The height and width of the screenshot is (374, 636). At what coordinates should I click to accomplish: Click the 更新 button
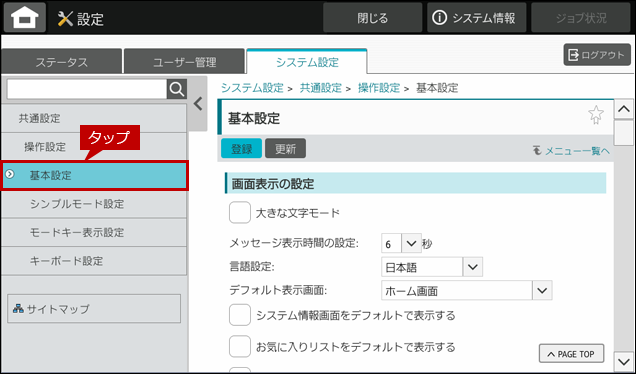286,149
